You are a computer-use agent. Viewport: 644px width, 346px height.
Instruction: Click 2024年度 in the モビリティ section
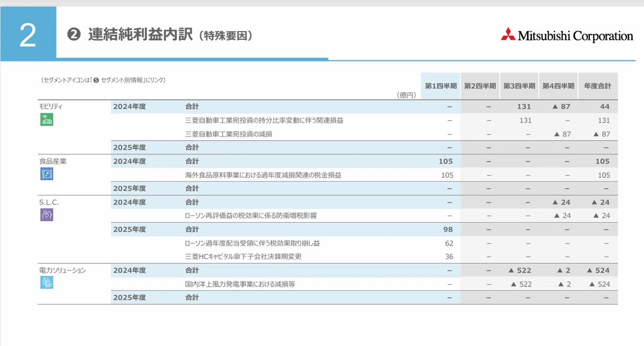129,106
